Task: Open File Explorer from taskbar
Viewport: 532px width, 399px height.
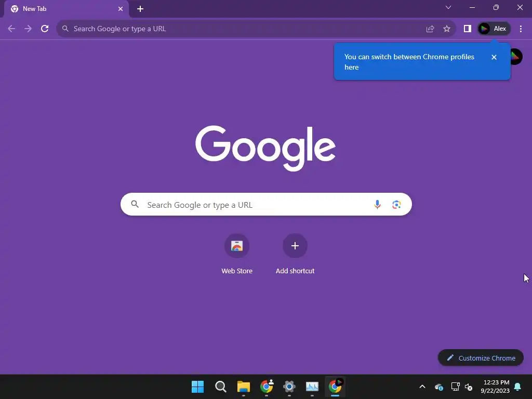Action: tap(243, 387)
